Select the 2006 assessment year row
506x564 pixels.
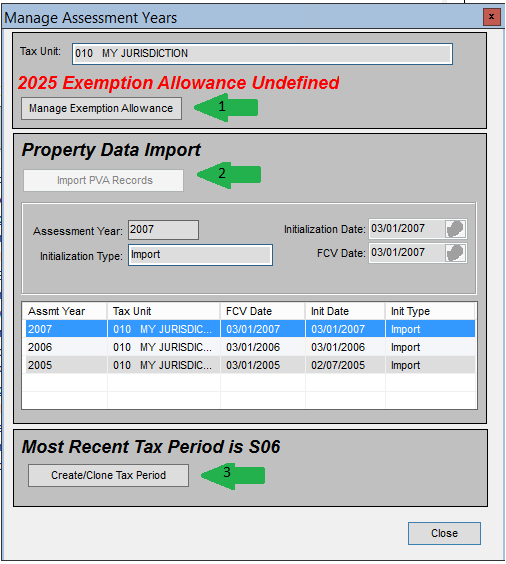pos(250,347)
